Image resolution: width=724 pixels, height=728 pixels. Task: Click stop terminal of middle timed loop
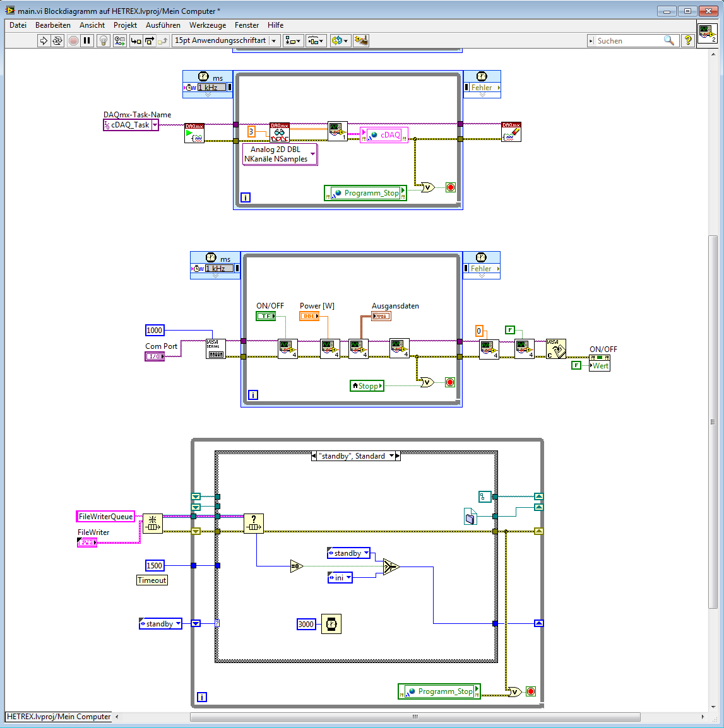450,382
